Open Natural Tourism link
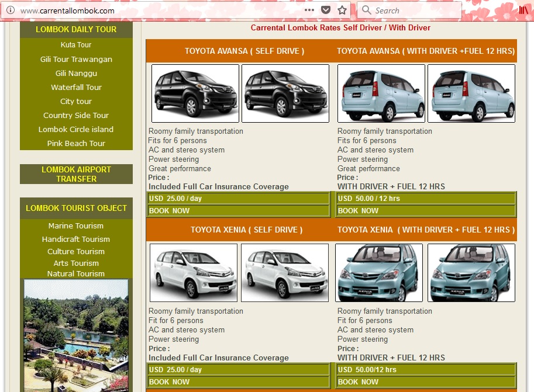Screen dimensions: 534x392 76,273
